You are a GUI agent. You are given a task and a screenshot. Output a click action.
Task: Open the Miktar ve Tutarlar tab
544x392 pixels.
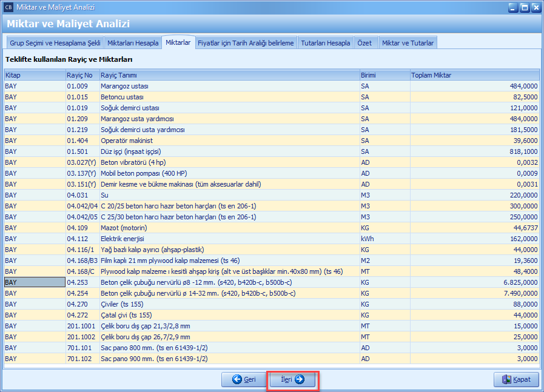(408, 43)
